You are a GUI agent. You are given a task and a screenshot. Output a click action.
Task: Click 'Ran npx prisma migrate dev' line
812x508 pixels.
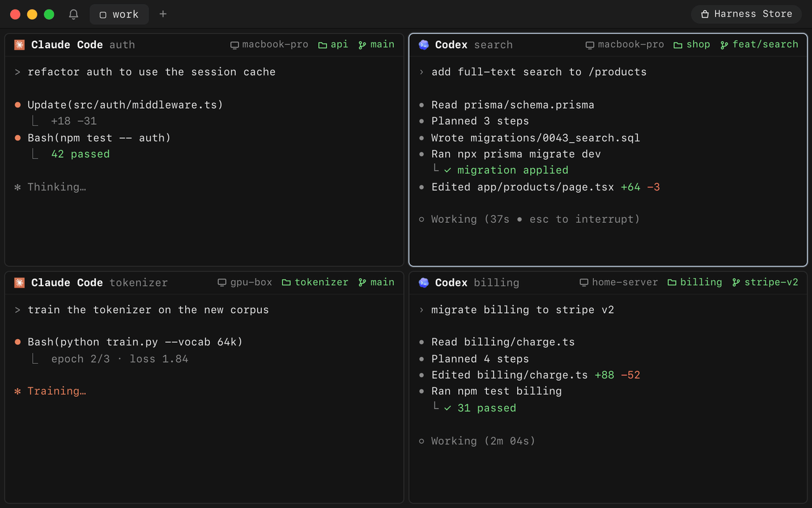point(516,154)
